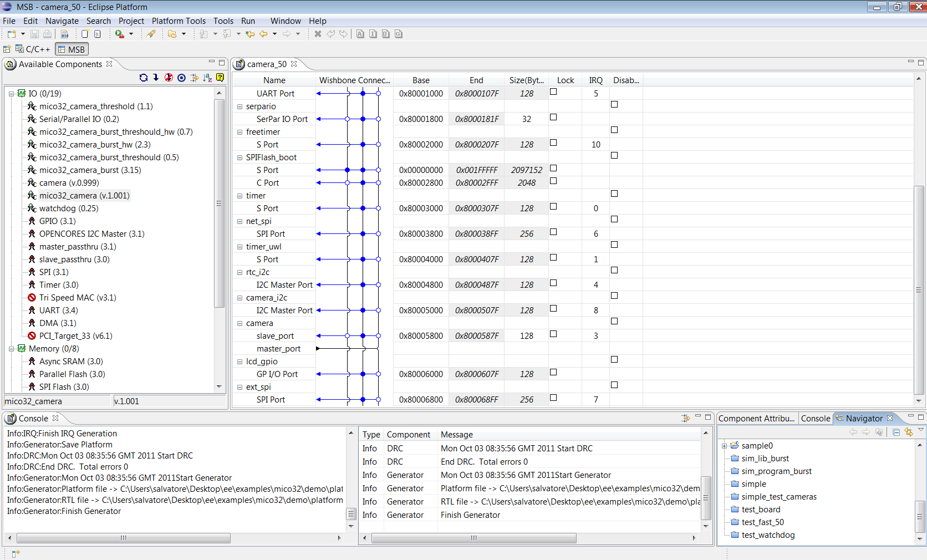Switch to the Component Attributes tab
927x560 pixels.
click(756, 419)
